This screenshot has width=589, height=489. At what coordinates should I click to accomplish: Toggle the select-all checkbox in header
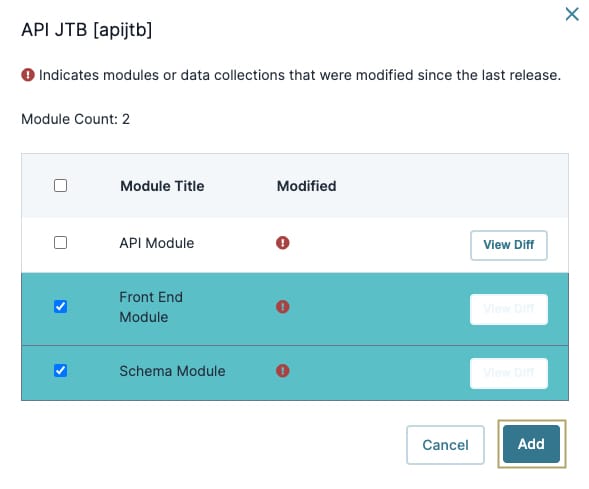[60, 186]
